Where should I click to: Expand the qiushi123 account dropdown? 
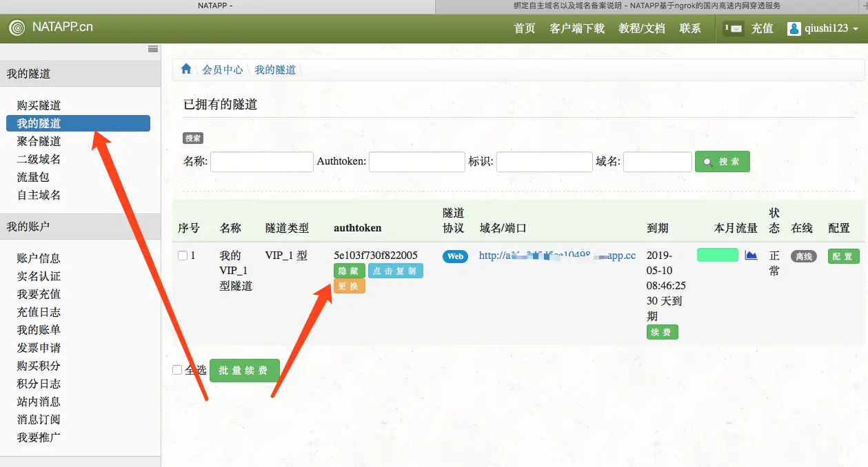pyautogui.click(x=822, y=28)
